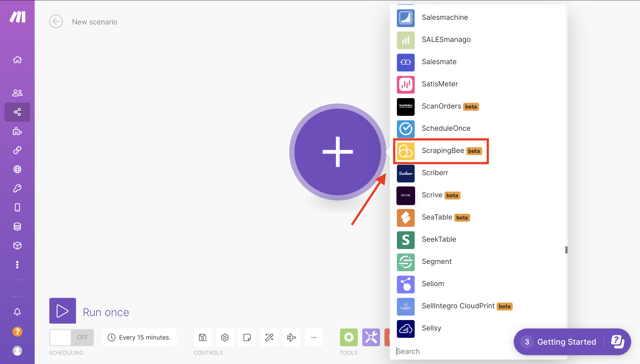This screenshot has width=640, height=364.
Task: Expand the more controls ellipsis menu
Action: (314, 337)
